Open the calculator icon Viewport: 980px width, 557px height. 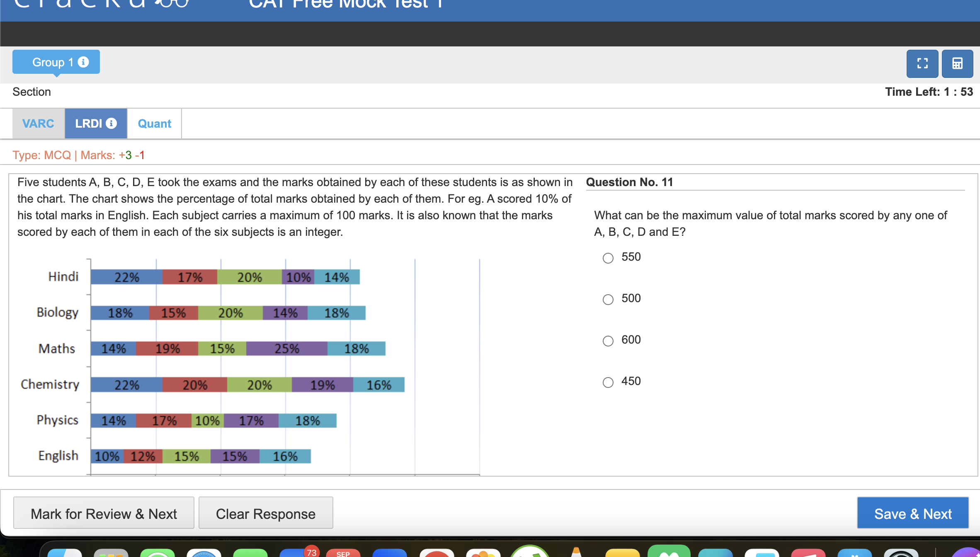[957, 63]
